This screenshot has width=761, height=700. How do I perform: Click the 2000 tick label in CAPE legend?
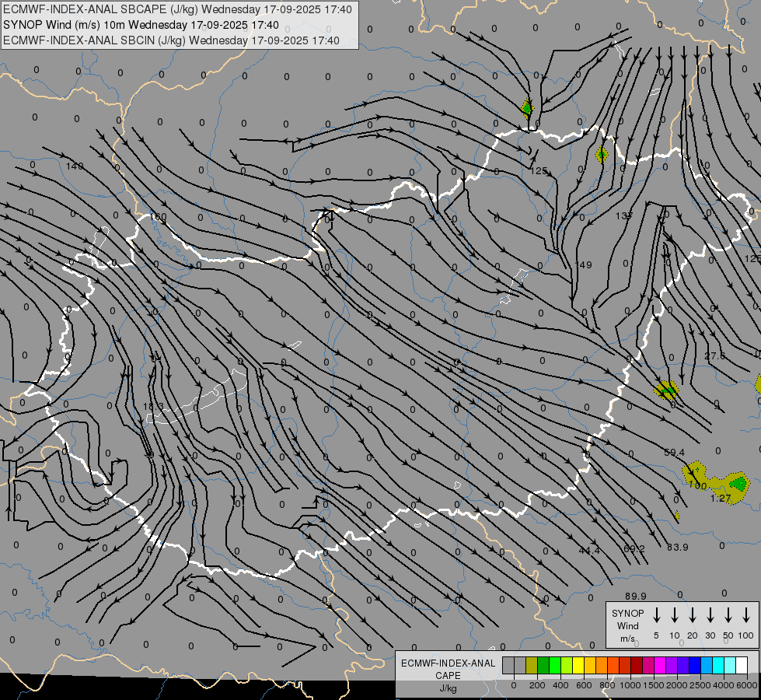(676, 685)
